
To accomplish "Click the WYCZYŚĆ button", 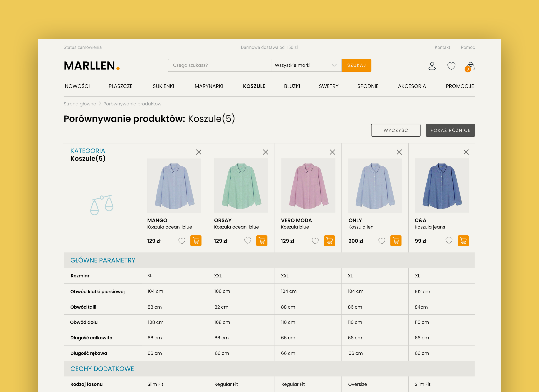I will 395,130.
